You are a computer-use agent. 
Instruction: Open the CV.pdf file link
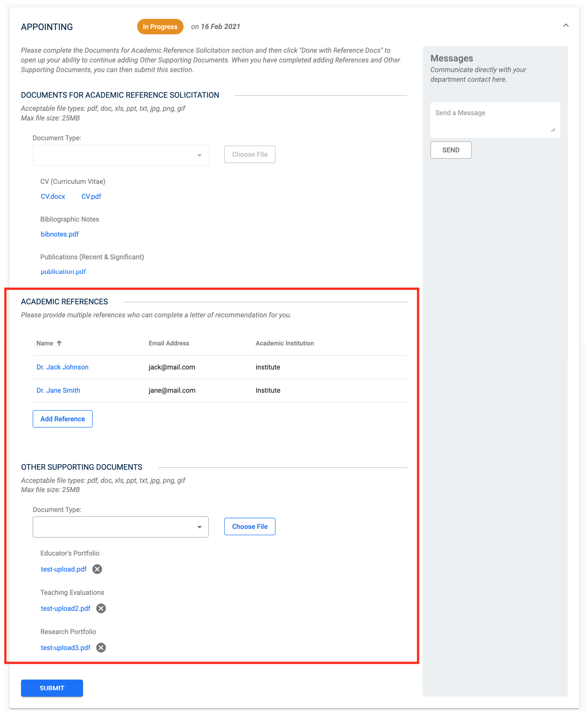[x=91, y=197]
